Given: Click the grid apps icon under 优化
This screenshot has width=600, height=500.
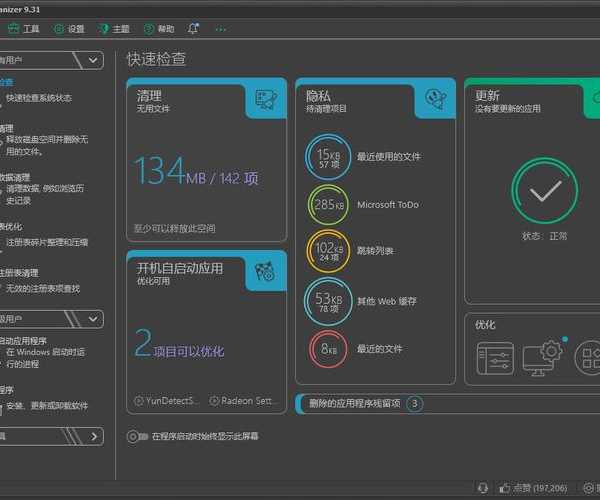Looking at the screenshot, I should coord(587,358).
